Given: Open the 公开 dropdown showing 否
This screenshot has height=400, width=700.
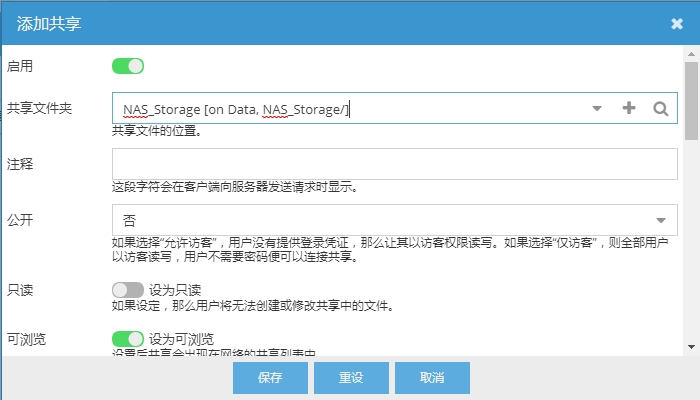Looking at the screenshot, I should (x=395, y=220).
